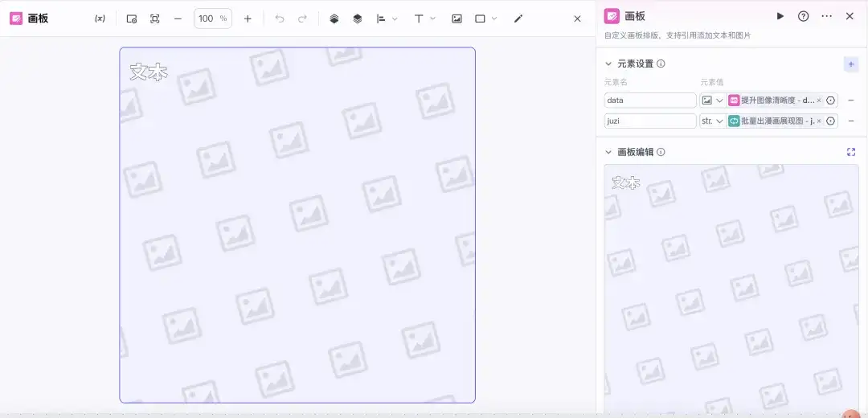This screenshot has width=868, height=418.
Task: Open the str type dropdown for juzi
Action: [712, 121]
